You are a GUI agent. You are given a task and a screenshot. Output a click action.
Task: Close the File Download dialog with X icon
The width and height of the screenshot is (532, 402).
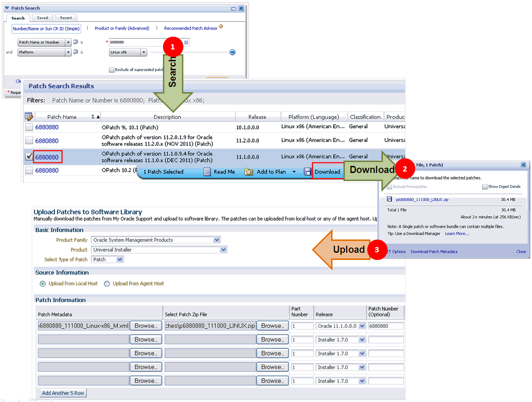coord(523,165)
